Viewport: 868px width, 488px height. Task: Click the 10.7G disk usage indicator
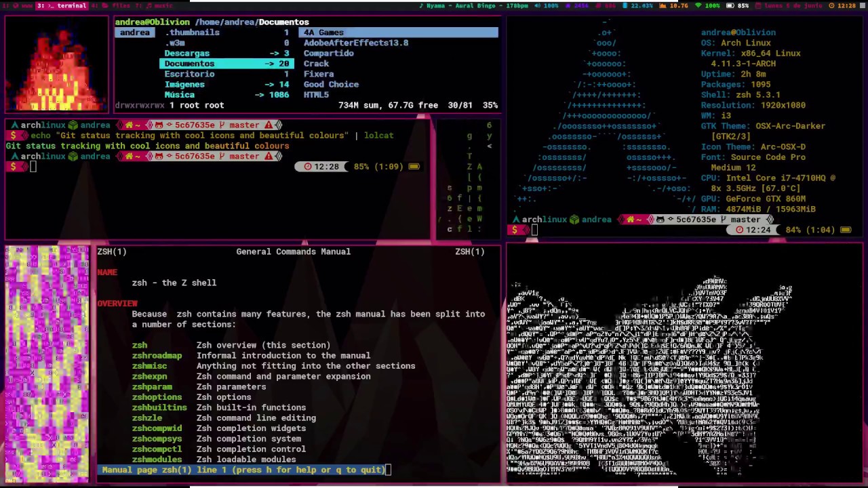[674, 5]
